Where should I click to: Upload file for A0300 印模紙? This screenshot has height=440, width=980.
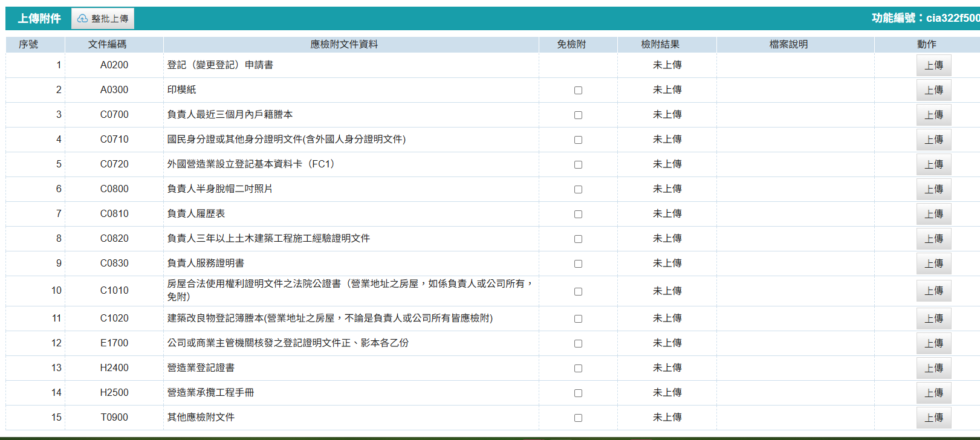point(933,90)
